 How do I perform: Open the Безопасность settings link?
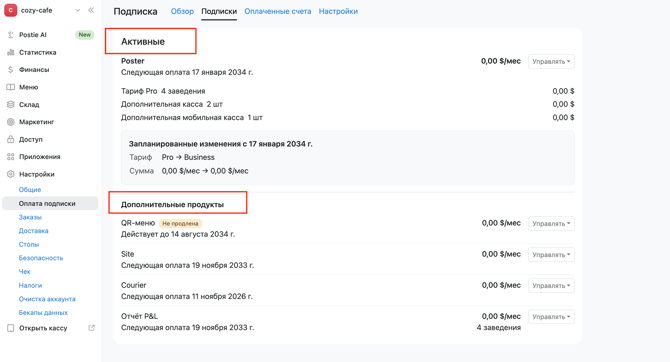[x=41, y=258]
